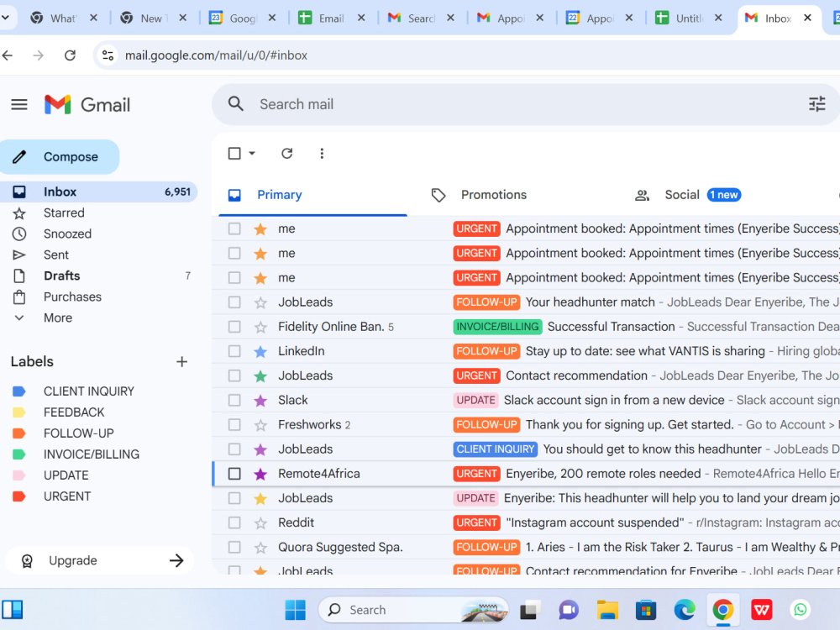840x630 pixels.
Task: Click the Compose button
Action: pos(59,157)
